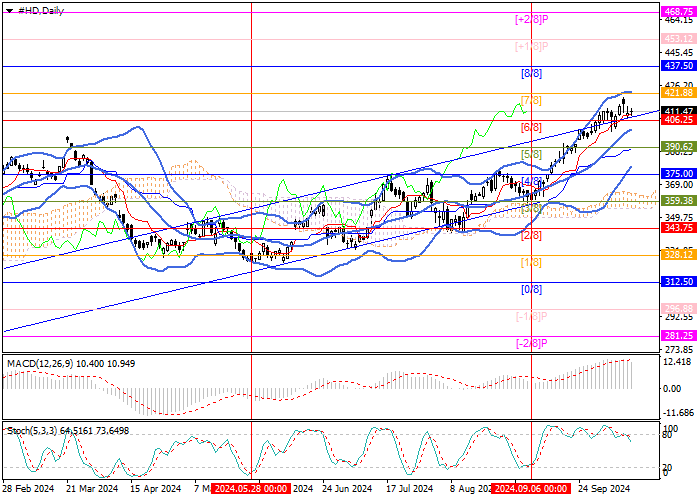Click the 406.25 red price label
This screenshot has height=500, width=700.
[679, 120]
